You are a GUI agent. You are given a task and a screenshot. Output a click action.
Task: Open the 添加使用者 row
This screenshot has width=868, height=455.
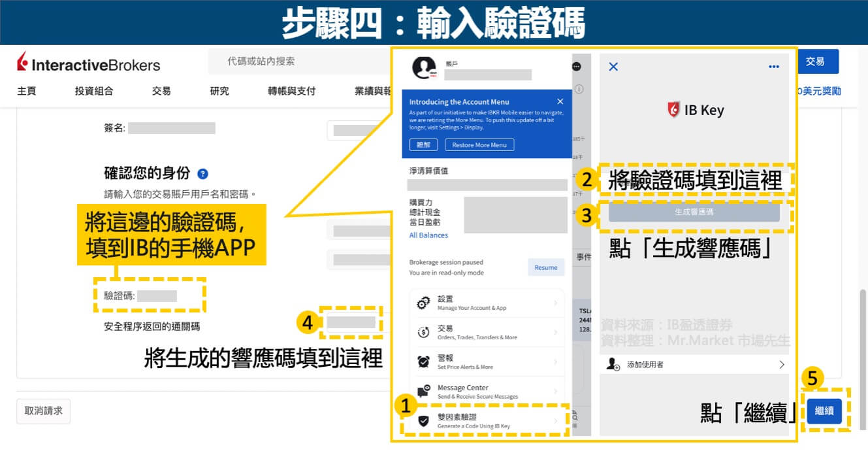point(694,364)
